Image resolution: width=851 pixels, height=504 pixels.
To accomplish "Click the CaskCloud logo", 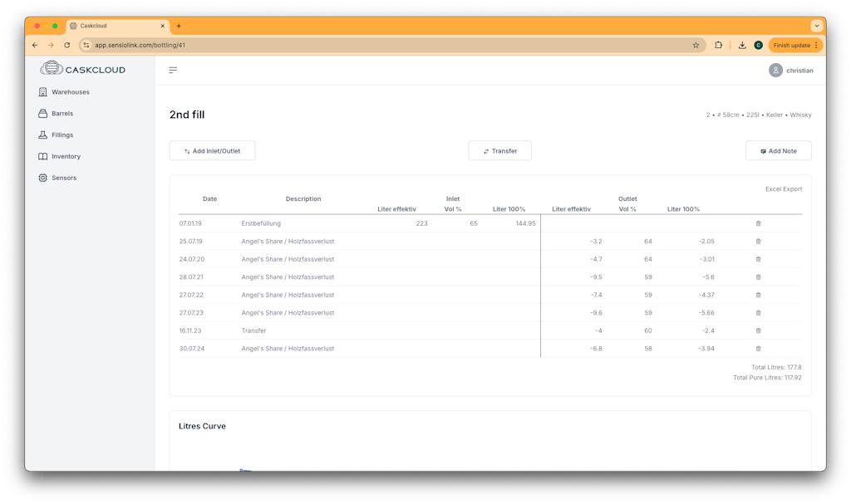I will [x=83, y=69].
